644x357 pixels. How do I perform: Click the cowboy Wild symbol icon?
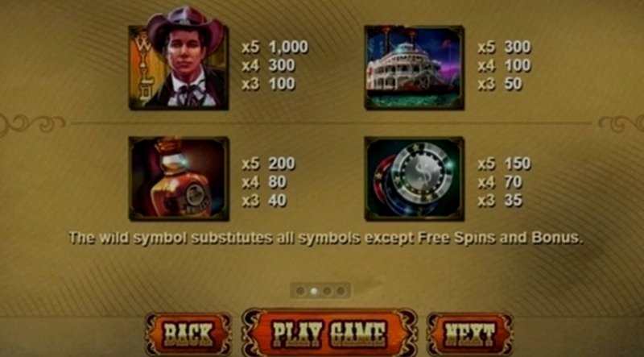179,59
